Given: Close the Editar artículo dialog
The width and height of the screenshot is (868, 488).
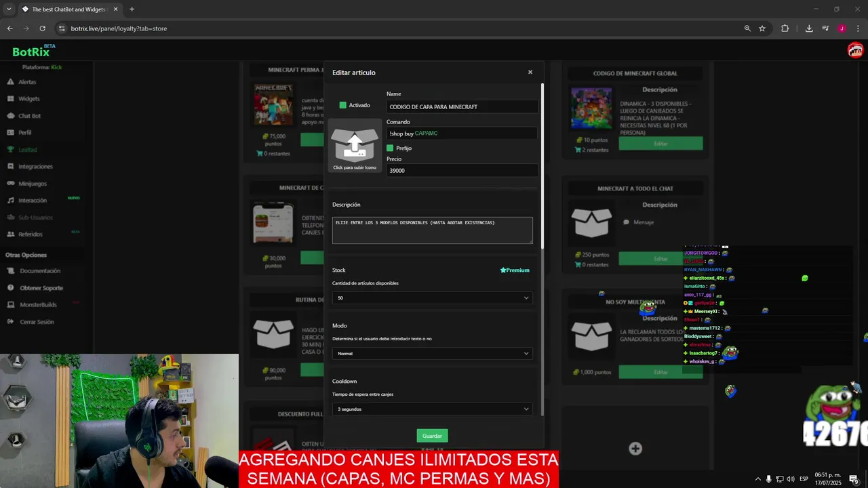Looking at the screenshot, I should tap(530, 72).
